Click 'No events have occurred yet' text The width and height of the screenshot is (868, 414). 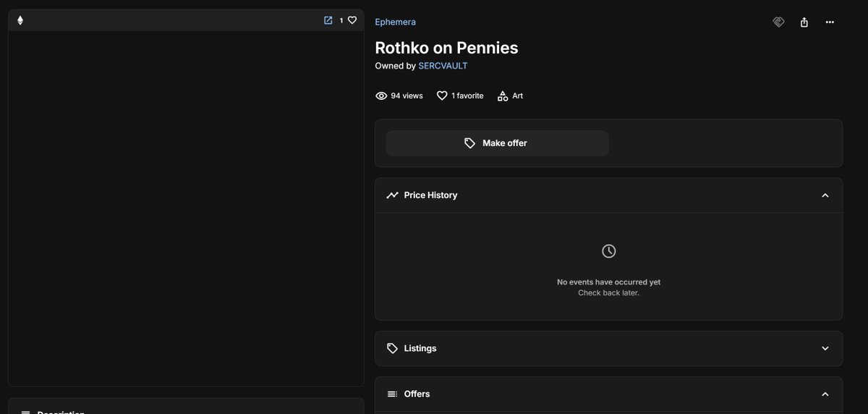pos(608,282)
